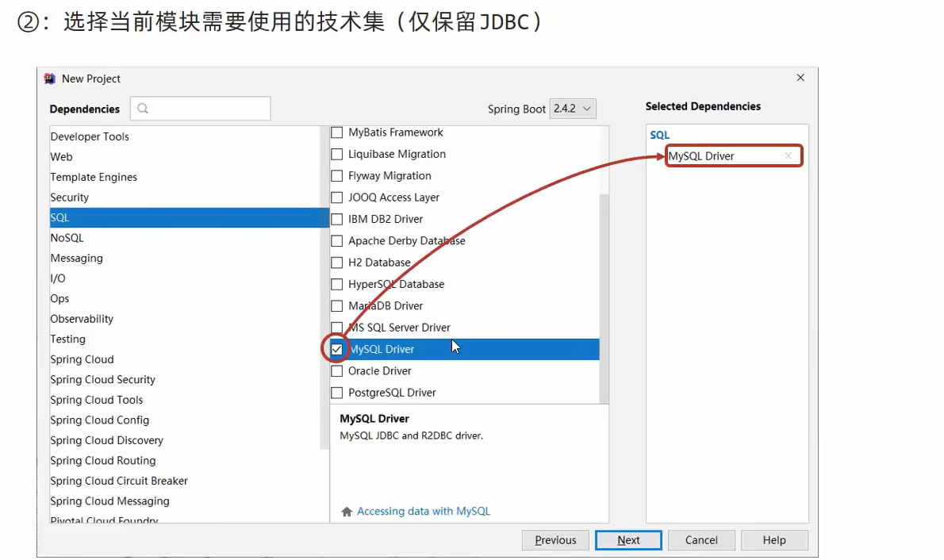Tick the PostgreSQL Driver checkbox

tap(337, 393)
